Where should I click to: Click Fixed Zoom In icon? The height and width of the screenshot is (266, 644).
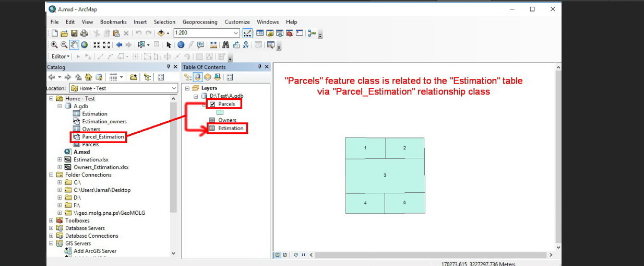(97, 45)
